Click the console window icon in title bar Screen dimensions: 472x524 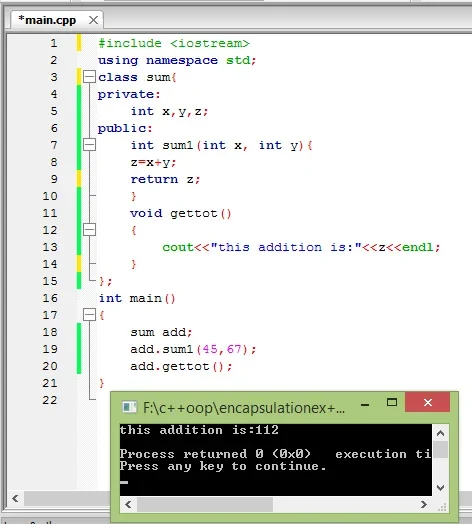130,407
